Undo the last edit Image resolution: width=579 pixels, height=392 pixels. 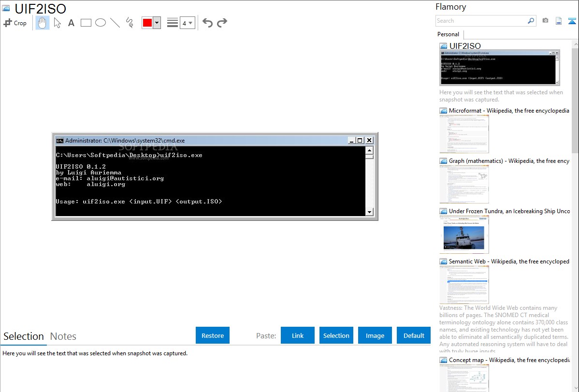207,23
